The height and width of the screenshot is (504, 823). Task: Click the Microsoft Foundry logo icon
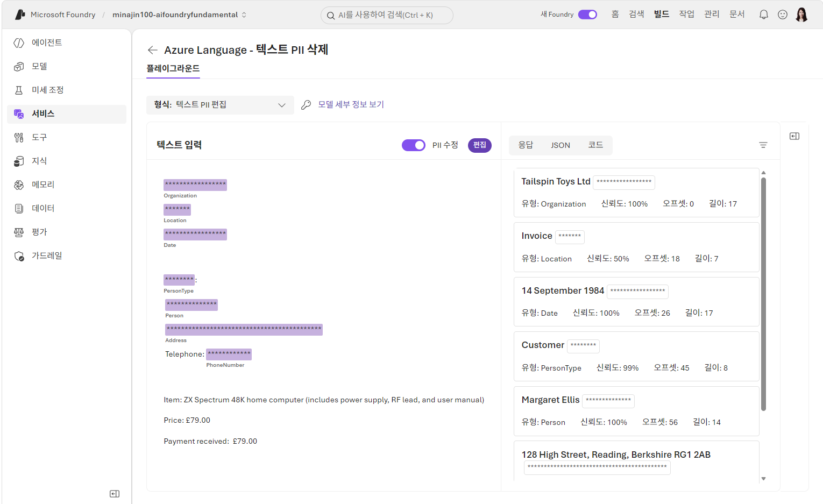point(20,15)
